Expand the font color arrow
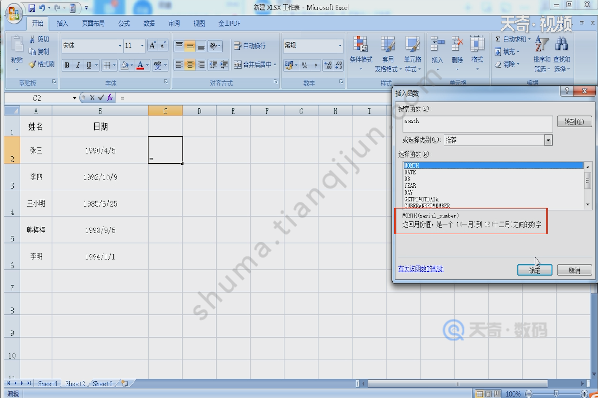 tap(147, 66)
